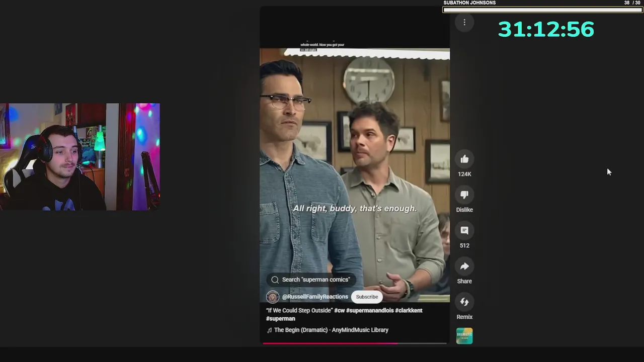The image size is (644, 362).
Task: Like the Short with thumbs up
Action: 464,159
